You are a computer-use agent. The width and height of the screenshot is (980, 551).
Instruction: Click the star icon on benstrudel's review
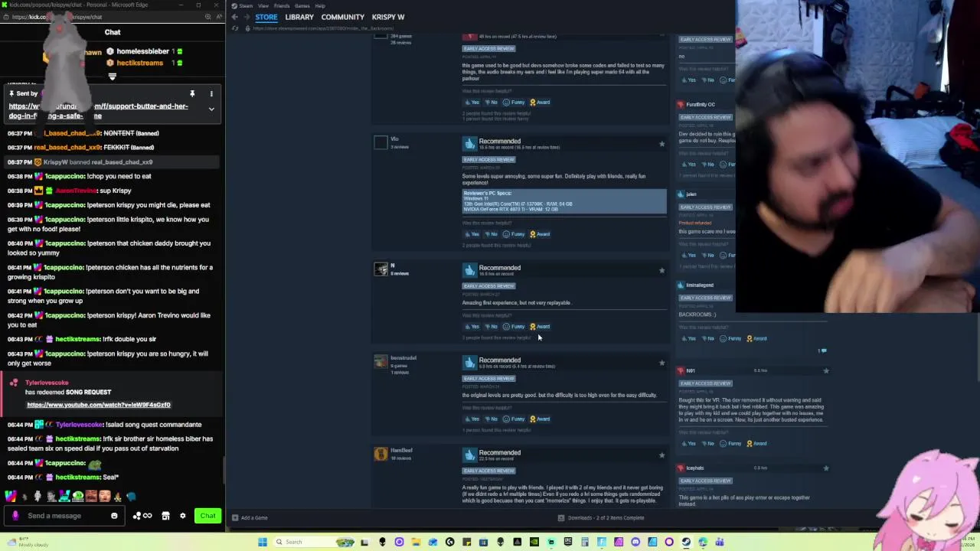(662, 363)
